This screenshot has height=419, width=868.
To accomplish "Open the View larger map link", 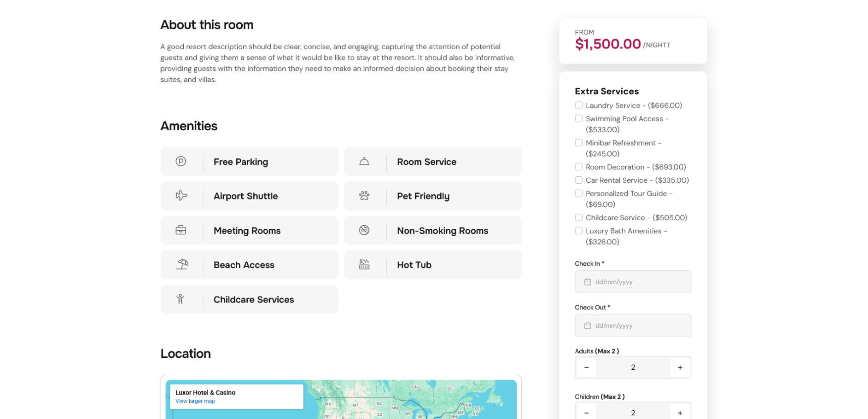I will 195,401.
